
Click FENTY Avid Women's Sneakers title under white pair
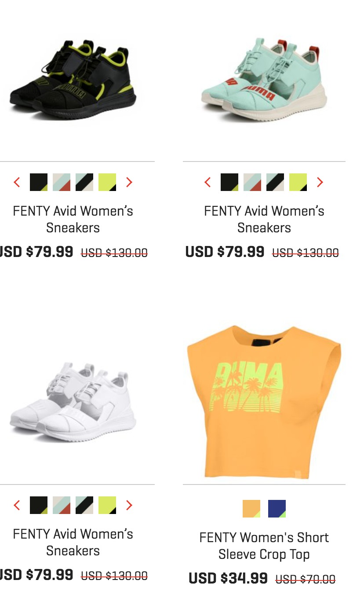(73, 542)
